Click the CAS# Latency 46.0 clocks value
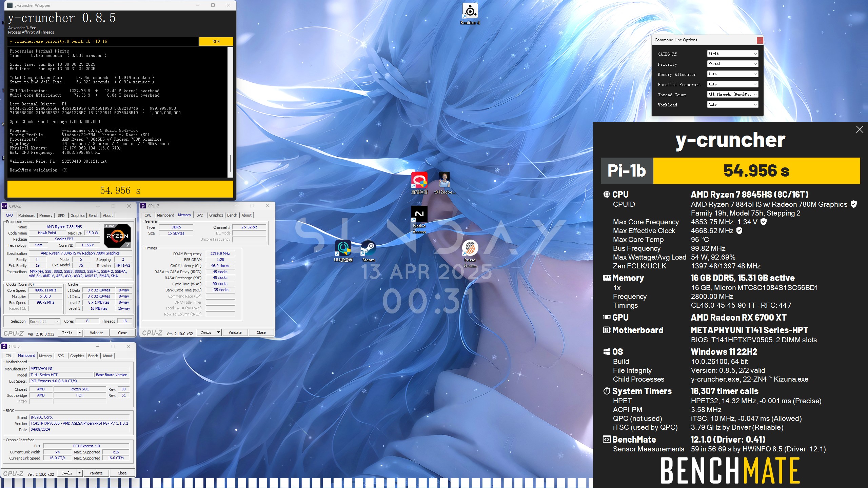Screen dimensions: 868x488 pos(220,266)
